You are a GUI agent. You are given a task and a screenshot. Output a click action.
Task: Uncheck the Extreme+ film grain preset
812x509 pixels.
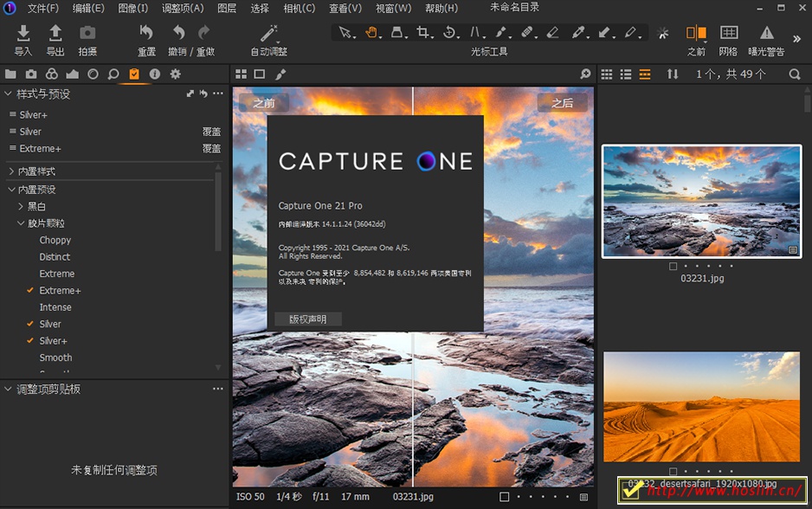(59, 291)
